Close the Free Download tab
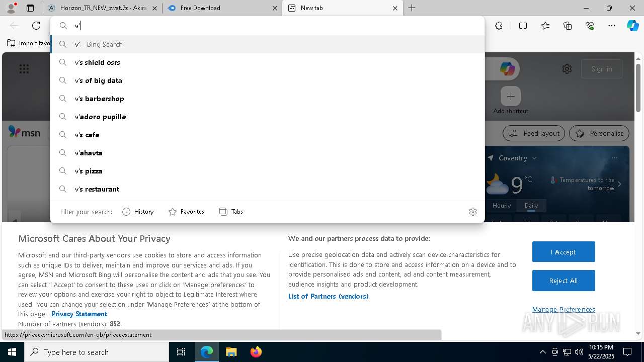 [275, 8]
